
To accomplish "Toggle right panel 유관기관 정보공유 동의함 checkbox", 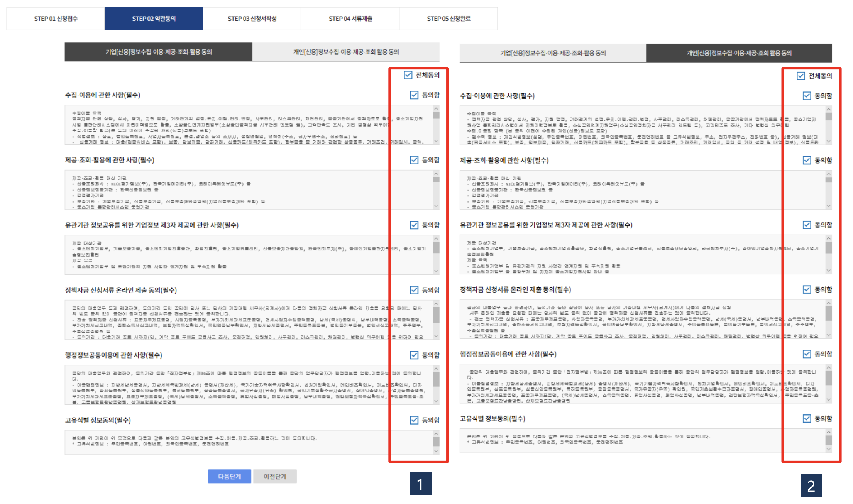I will pyautogui.click(x=807, y=225).
